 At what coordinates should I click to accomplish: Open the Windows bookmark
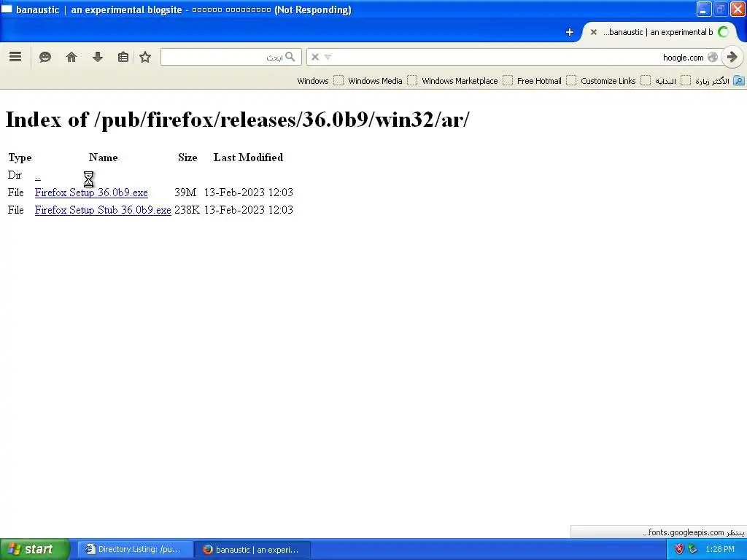(320, 81)
